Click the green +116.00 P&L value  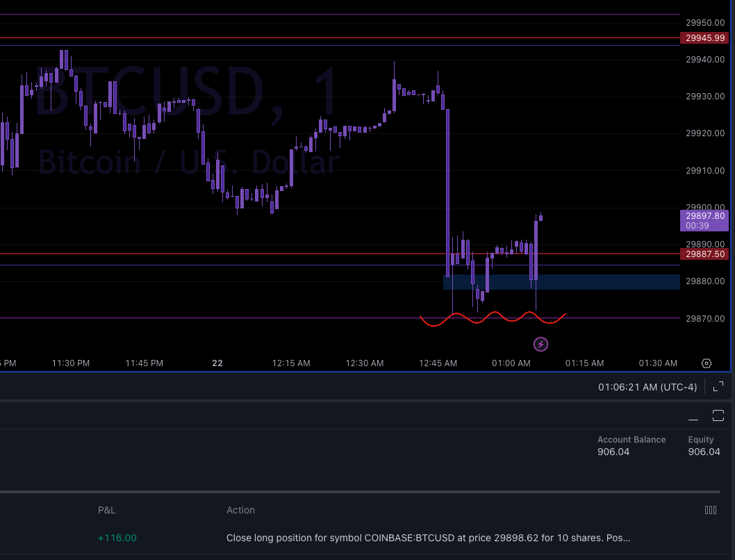(x=117, y=538)
